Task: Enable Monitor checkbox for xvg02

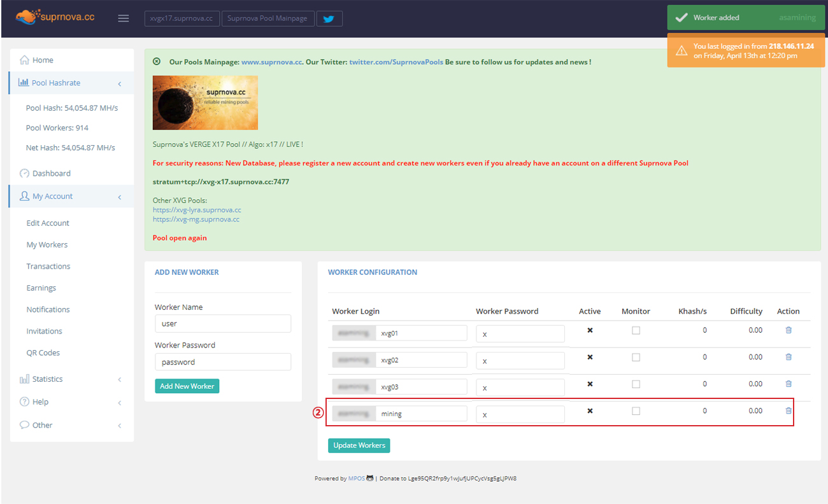Action: 636,357
